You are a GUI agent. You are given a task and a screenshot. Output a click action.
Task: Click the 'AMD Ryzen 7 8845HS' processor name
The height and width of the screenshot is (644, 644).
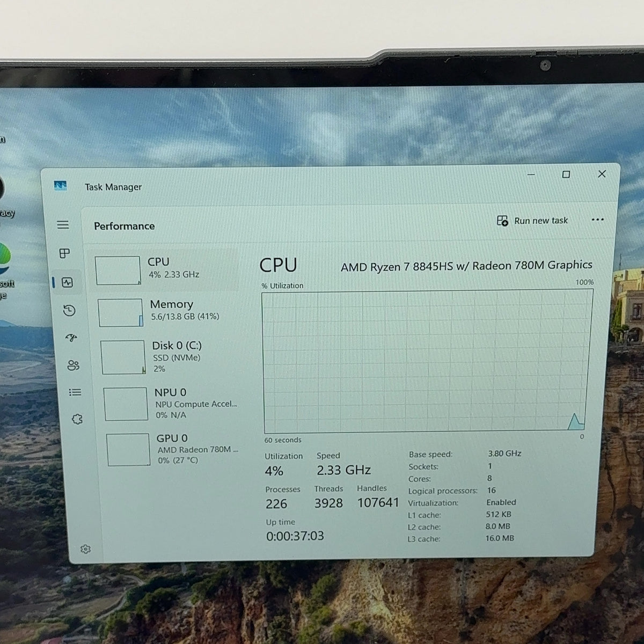coord(466,266)
